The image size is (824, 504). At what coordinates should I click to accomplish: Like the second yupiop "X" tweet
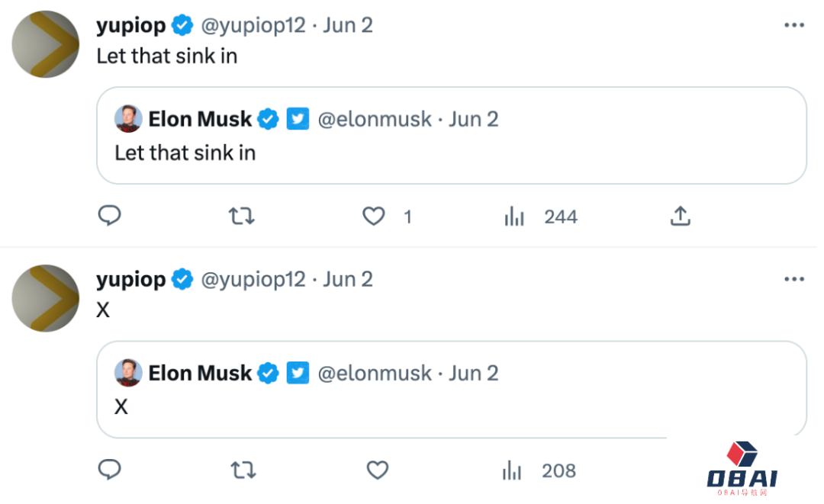tap(378, 470)
